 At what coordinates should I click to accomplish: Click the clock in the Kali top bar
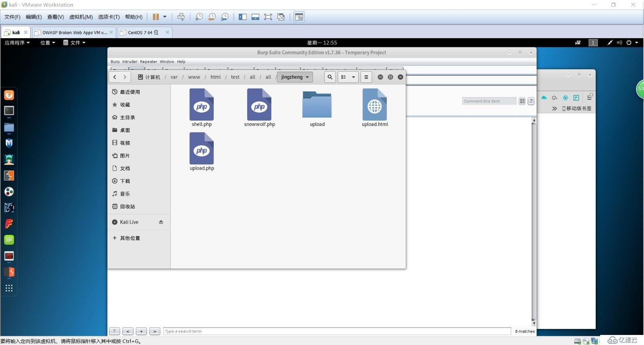pos(322,43)
